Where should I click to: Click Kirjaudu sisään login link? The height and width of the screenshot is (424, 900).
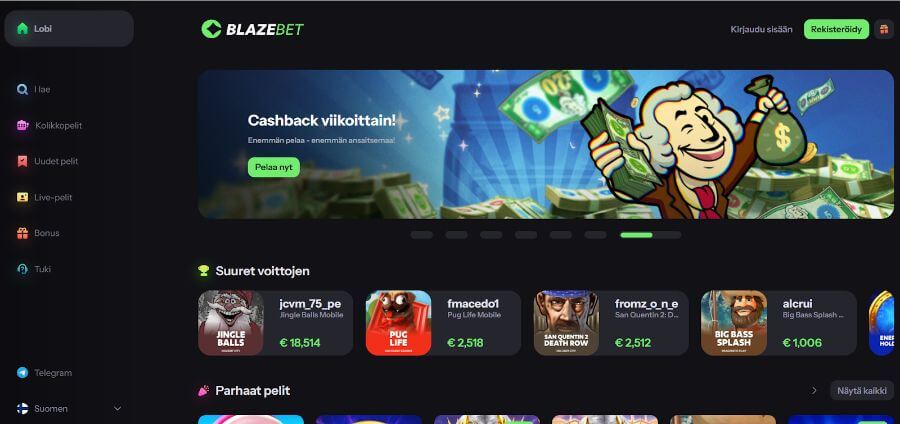point(761,29)
